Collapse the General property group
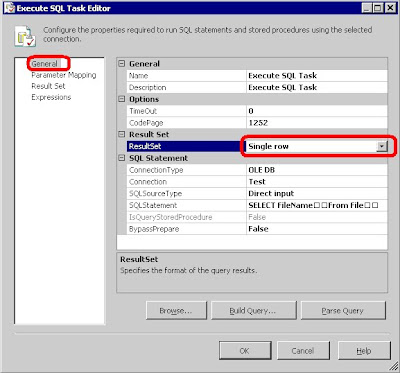This screenshot has height=373, width=400. click(x=122, y=63)
